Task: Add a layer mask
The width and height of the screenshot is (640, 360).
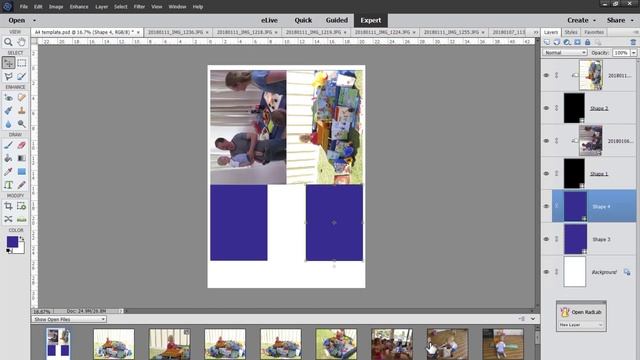Action: [x=577, y=42]
